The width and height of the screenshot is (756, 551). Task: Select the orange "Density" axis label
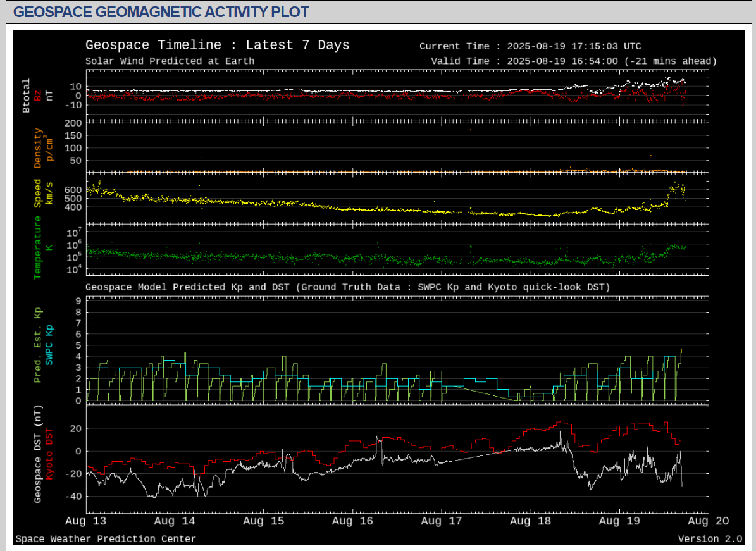point(38,148)
